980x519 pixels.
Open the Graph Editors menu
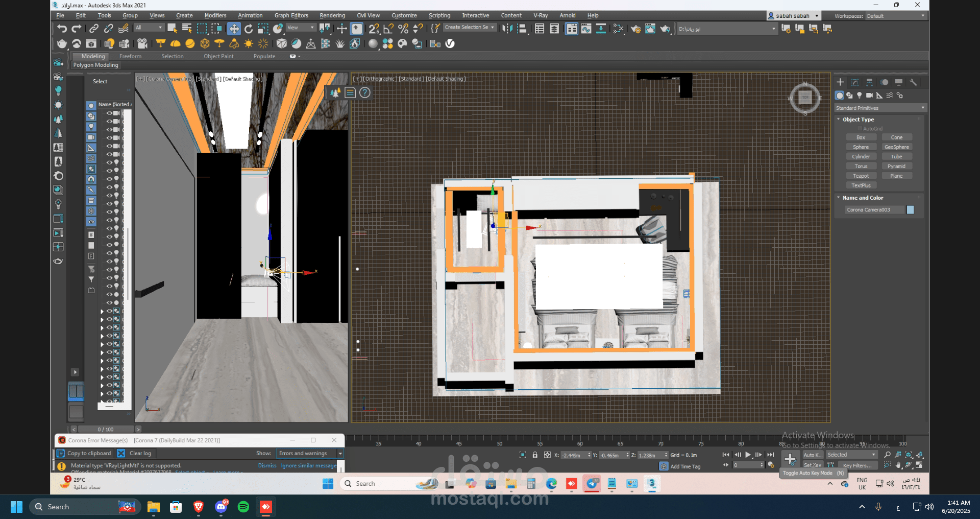[x=291, y=15]
